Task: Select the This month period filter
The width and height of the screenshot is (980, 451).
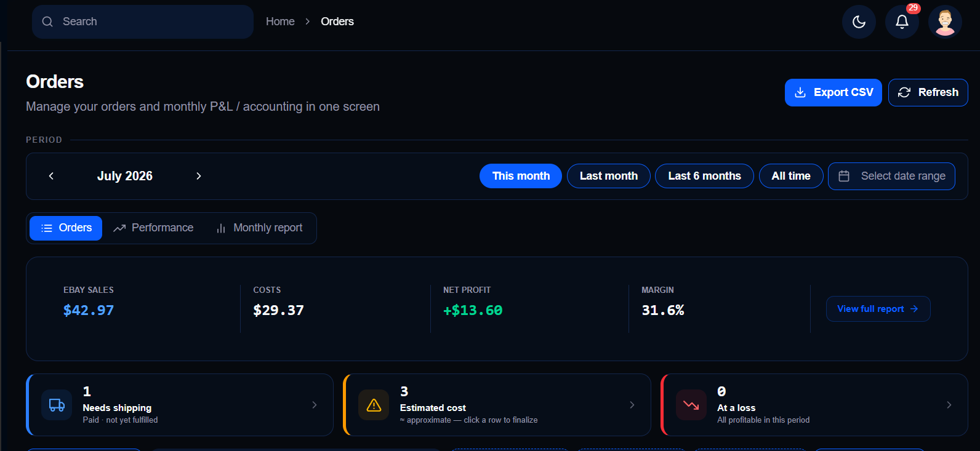Action: (x=521, y=176)
